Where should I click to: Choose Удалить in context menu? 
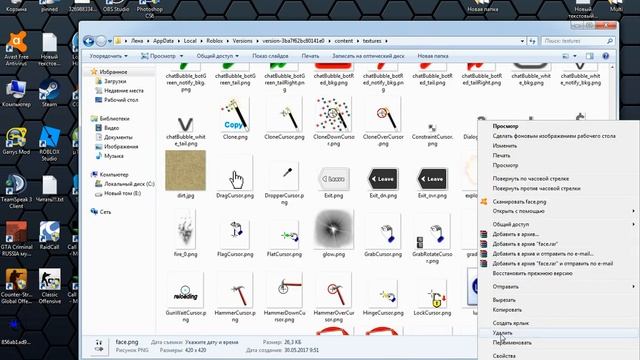[x=559, y=333]
